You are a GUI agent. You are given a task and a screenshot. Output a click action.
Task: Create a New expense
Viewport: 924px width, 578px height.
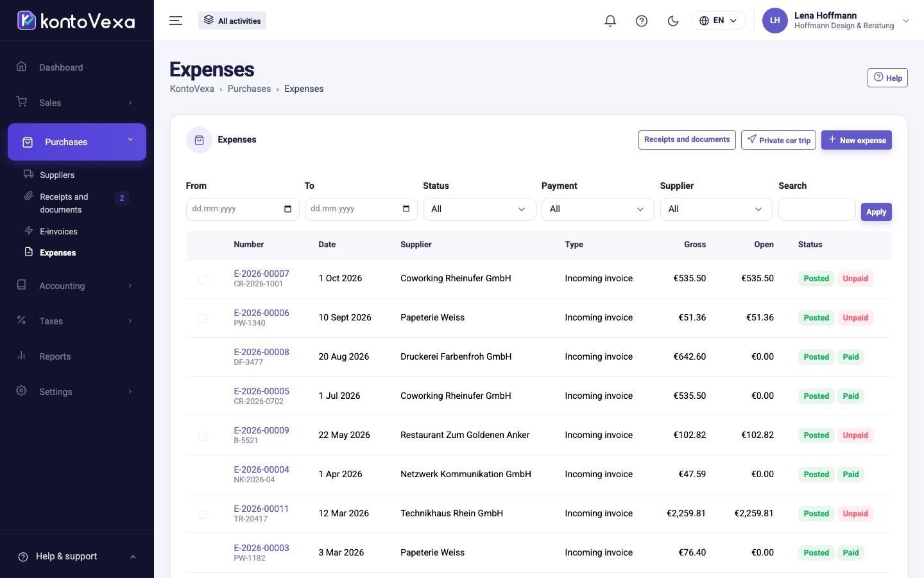pyautogui.click(x=857, y=140)
